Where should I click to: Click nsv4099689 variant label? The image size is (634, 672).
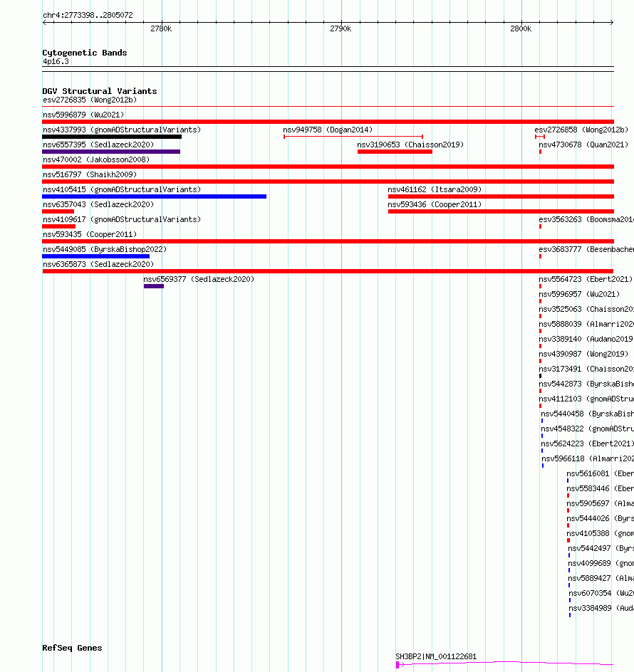pos(601,564)
